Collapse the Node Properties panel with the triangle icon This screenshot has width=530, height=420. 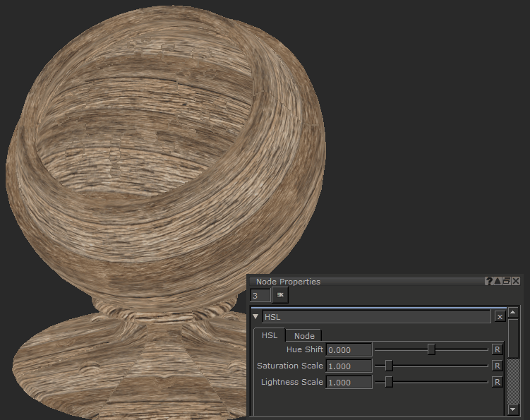[x=498, y=281]
